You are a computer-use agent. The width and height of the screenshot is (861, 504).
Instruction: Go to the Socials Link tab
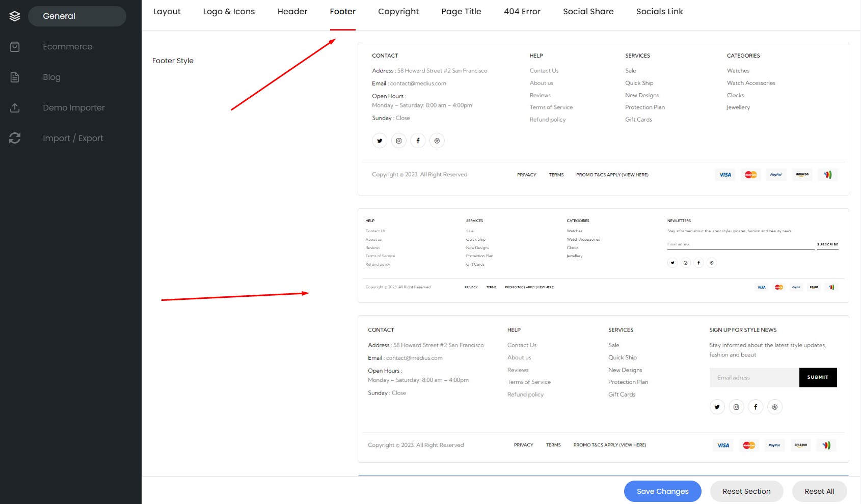click(659, 12)
